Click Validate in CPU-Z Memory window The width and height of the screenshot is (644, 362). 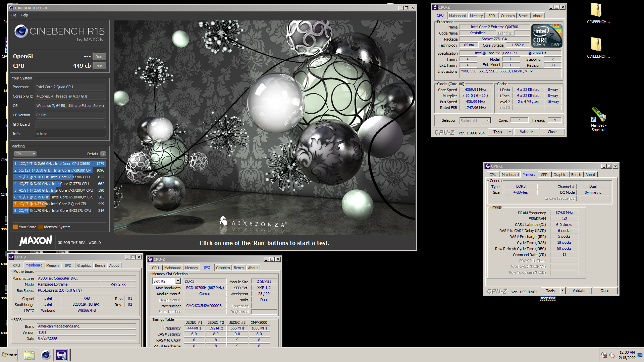(579, 291)
